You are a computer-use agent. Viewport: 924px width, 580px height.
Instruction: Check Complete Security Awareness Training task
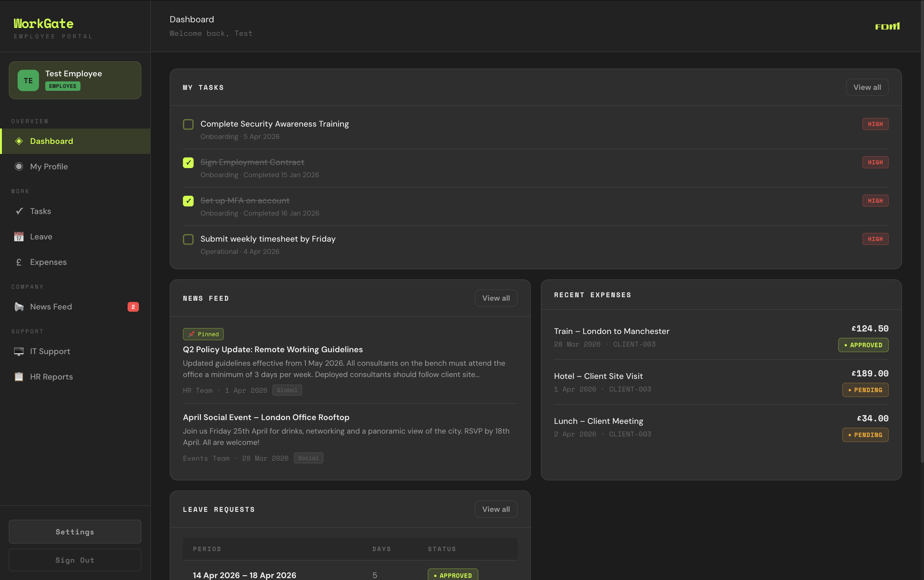(188, 124)
